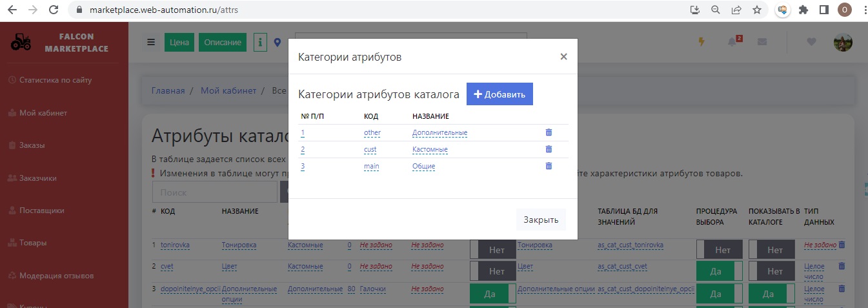Image resolution: width=868 pixels, height=308 pixels.
Task: Open messages envelope icon
Action: 762,42
